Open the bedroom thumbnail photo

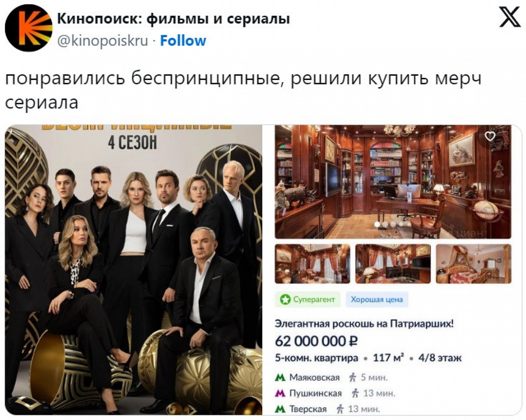point(473,264)
